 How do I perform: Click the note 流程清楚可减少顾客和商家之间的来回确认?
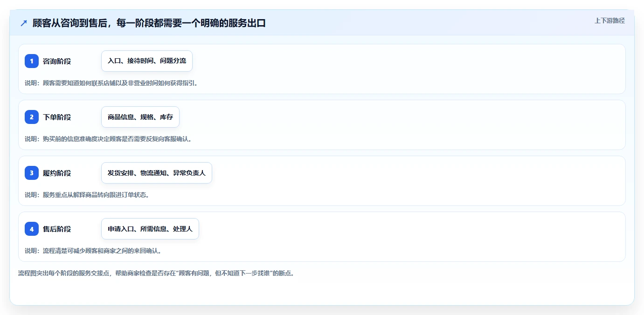[x=93, y=251]
